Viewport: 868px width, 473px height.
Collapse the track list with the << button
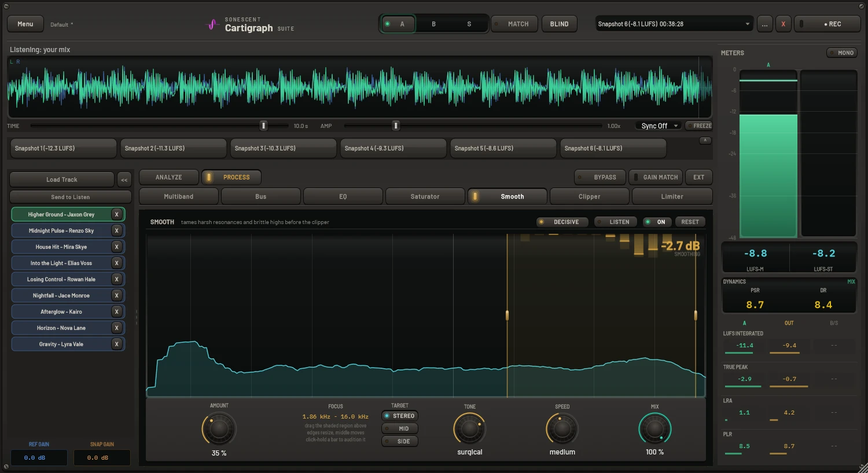click(124, 179)
